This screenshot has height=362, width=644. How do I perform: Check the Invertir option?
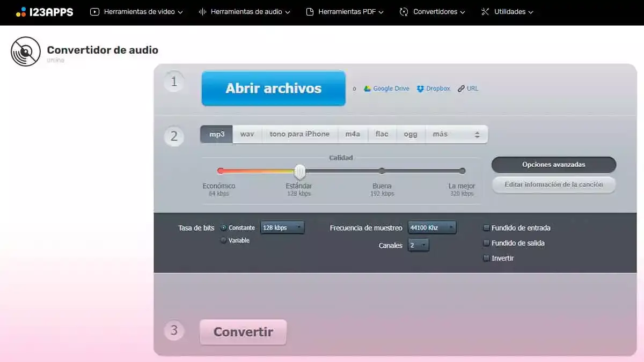pyautogui.click(x=486, y=258)
